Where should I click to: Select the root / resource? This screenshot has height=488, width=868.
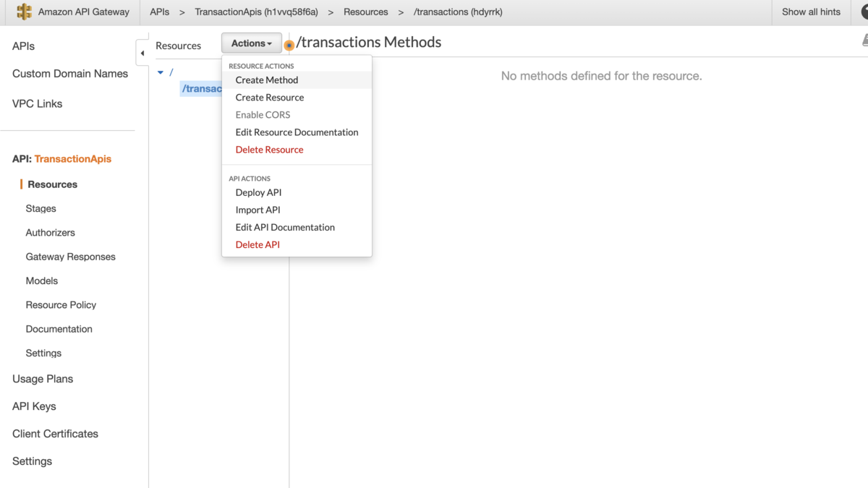click(171, 72)
